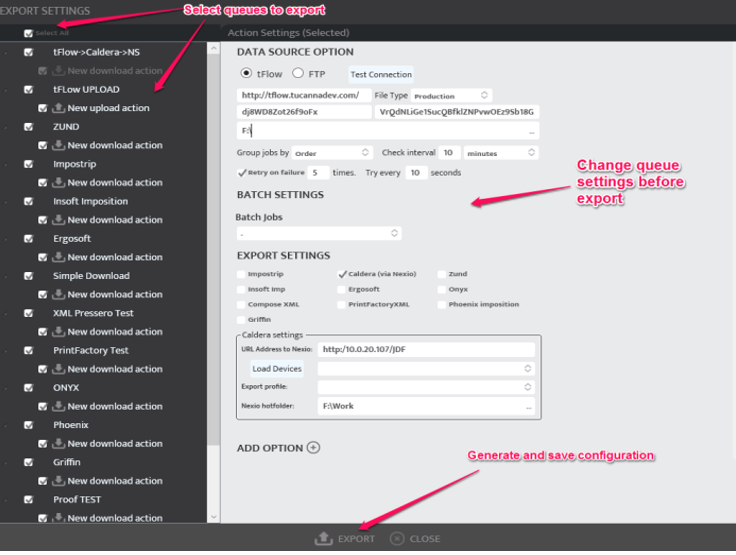Enable the PrintFactoryXML export checkbox
The height and width of the screenshot is (555, 736).
[x=341, y=305]
